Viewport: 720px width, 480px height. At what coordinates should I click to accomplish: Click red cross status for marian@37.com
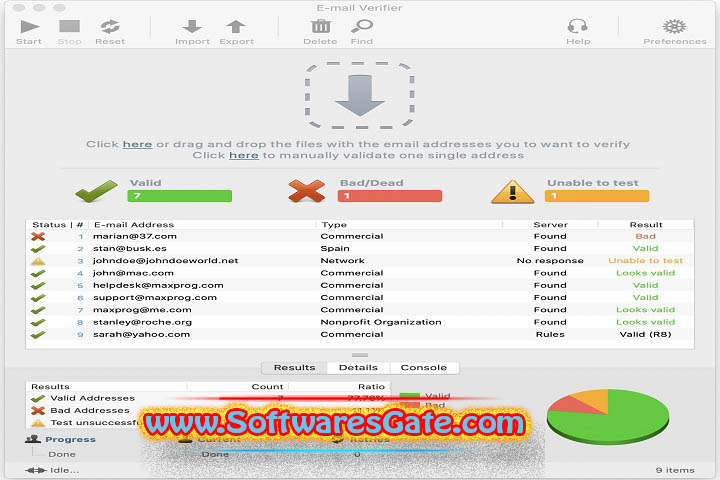pos(38,237)
